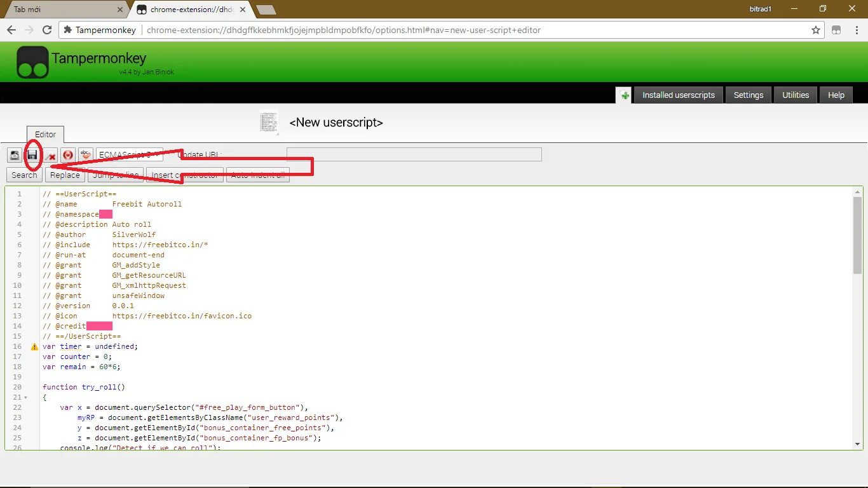Click the Replace button
This screenshot has height=488, width=868.
pos(65,175)
